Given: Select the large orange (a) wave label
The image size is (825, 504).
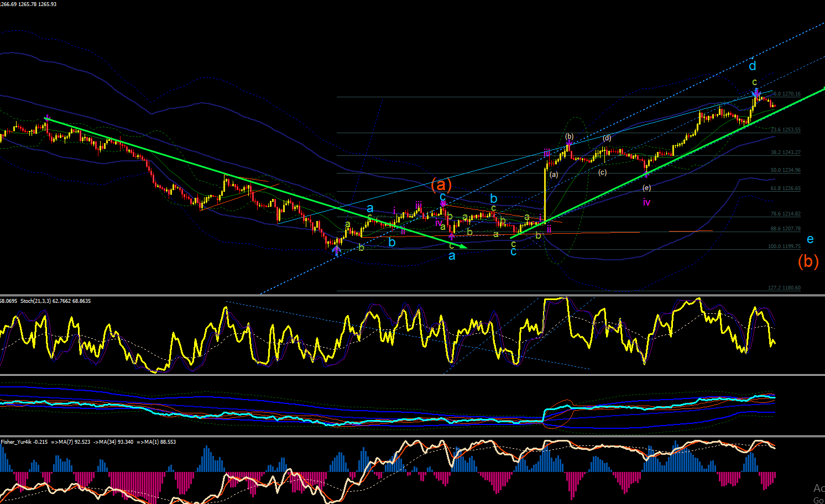Looking at the screenshot, I should [x=441, y=185].
